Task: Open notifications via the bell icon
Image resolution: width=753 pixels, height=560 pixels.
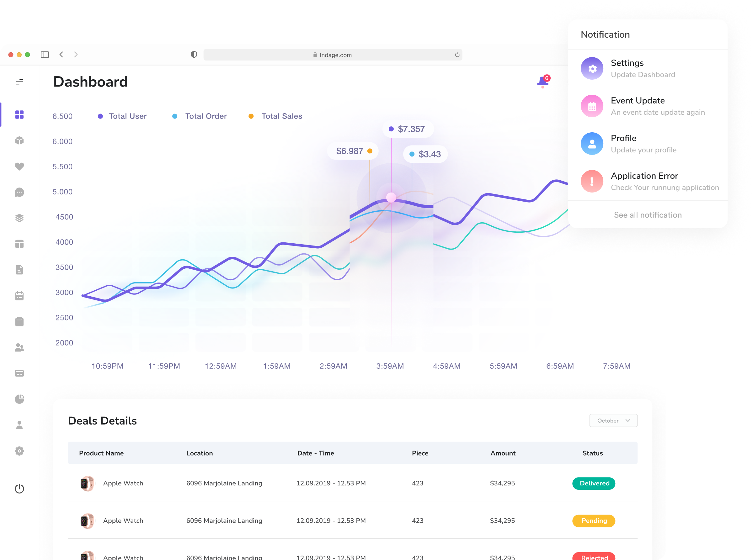Action: pyautogui.click(x=542, y=81)
